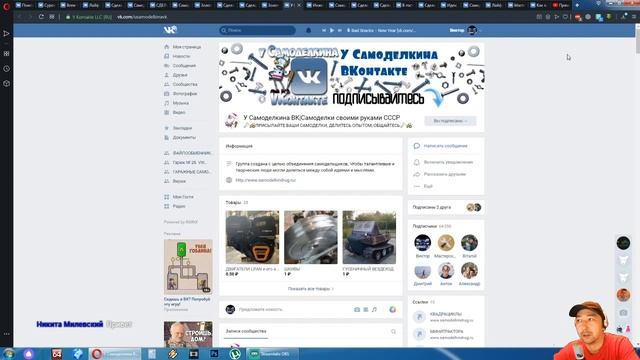Open Opera sidebar history clock icon
The width and height of the screenshot is (640, 360).
point(6,69)
